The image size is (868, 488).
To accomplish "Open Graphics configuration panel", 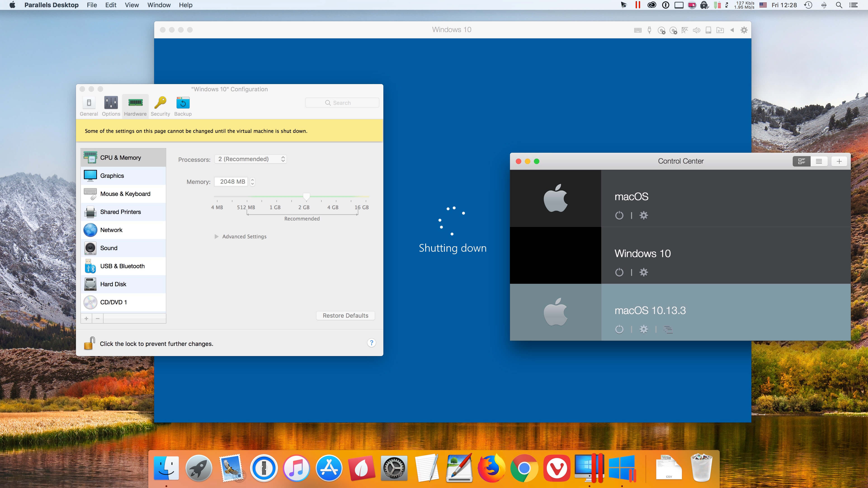I will click(112, 175).
